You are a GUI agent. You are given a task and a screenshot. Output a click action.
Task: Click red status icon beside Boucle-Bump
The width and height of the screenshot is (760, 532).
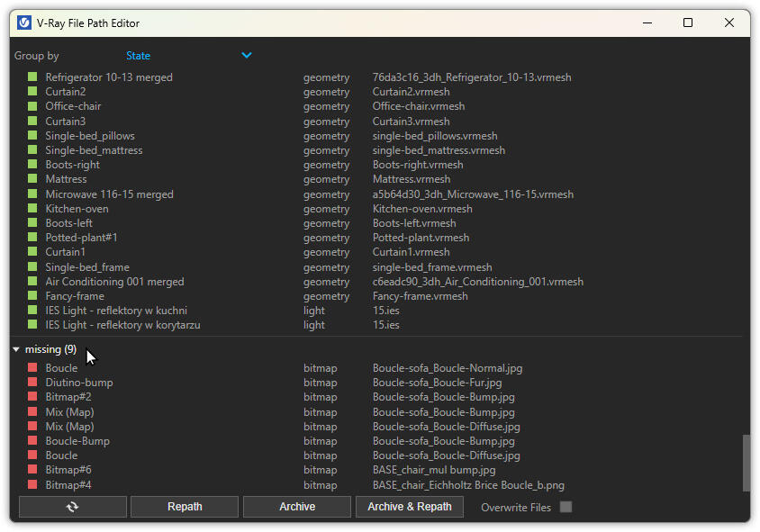pos(32,441)
